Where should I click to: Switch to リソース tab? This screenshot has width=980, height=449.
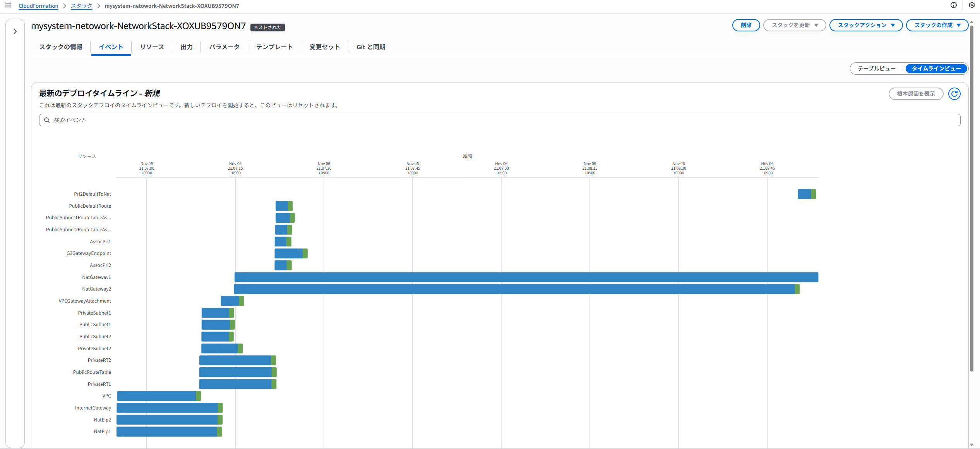coord(152,47)
